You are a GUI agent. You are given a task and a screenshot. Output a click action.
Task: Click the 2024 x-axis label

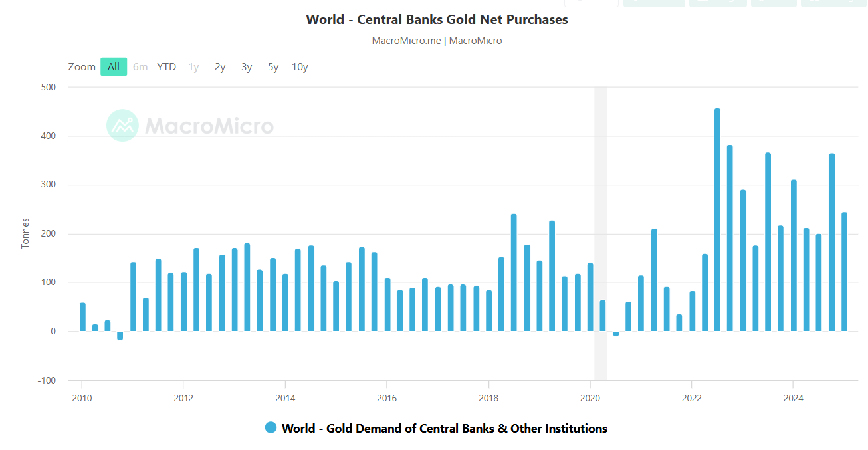(x=794, y=399)
